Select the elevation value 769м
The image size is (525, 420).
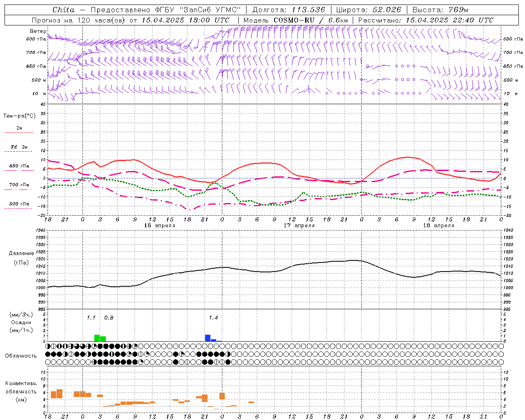point(459,10)
